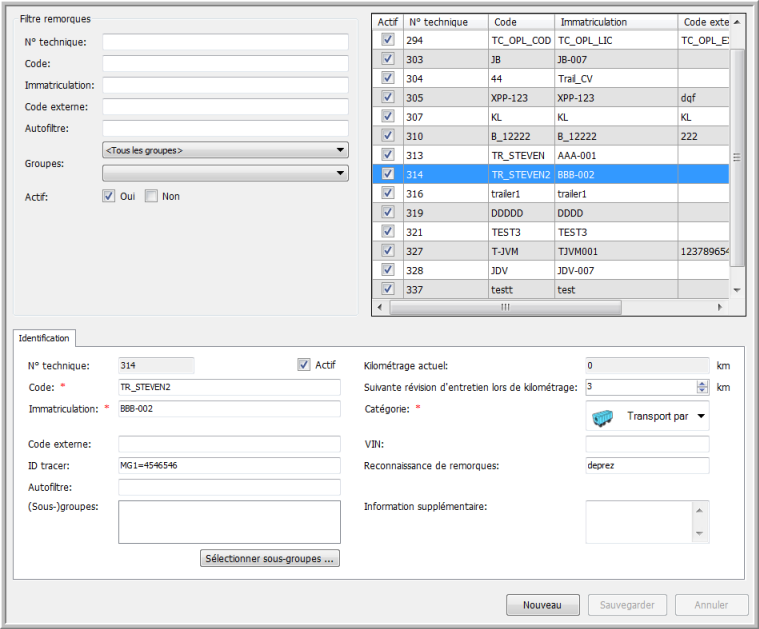
Task: Select row 313 TR_STEVEN in table
Action: (x=520, y=155)
